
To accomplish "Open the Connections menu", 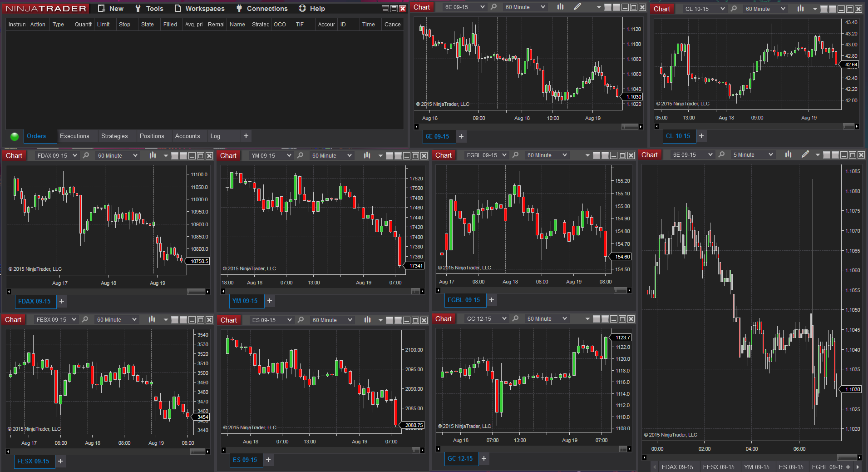I will coord(262,9).
